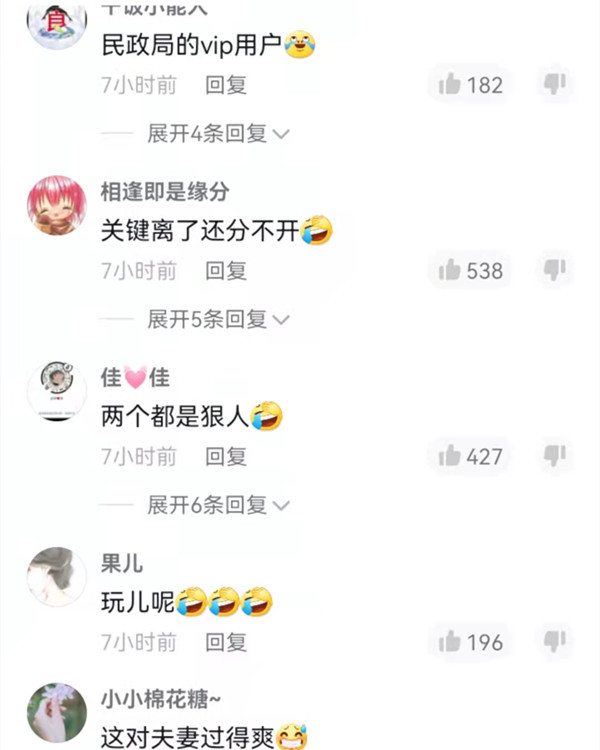600x750 pixels.
Task: Reply to 相逢即是缘分's comment
Action: [x=226, y=271]
